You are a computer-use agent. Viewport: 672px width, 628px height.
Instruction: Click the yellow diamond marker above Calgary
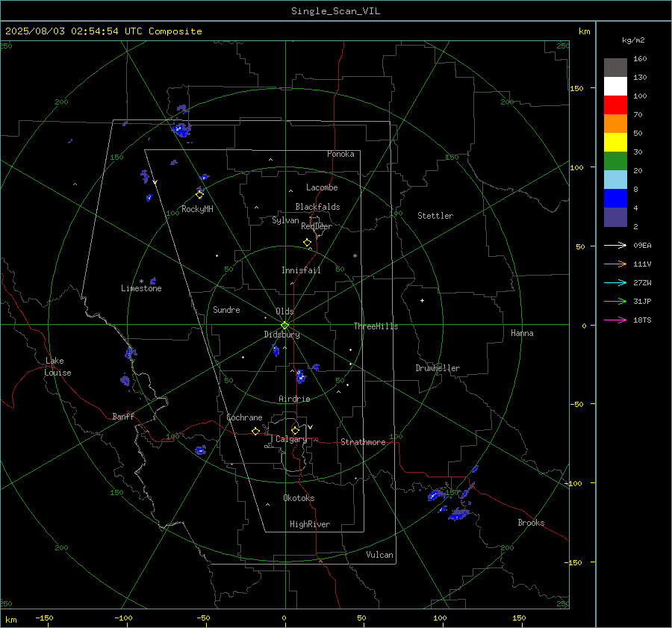click(x=295, y=430)
